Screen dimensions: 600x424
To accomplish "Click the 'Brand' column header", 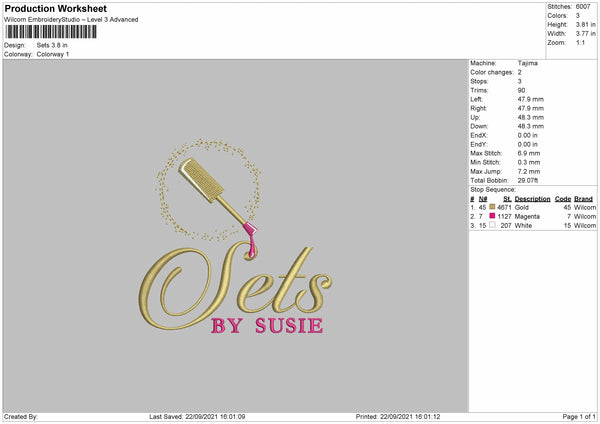I will (x=583, y=199).
